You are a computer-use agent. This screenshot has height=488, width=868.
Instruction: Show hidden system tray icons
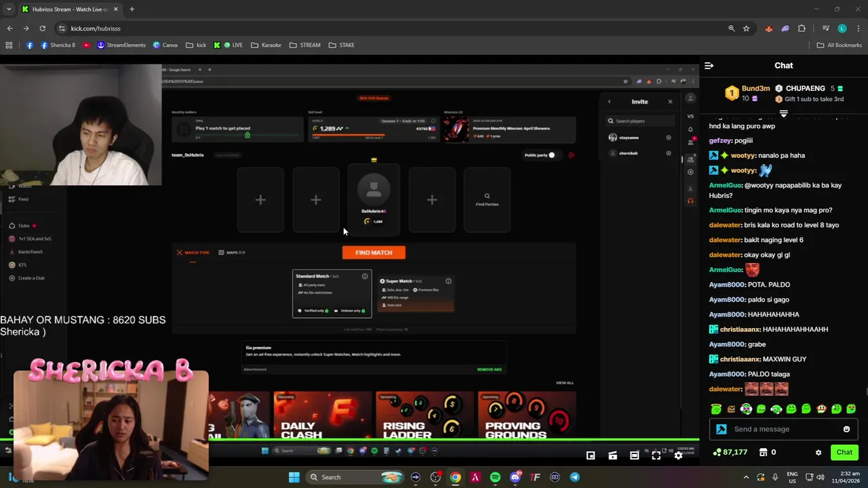click(746, 477)
